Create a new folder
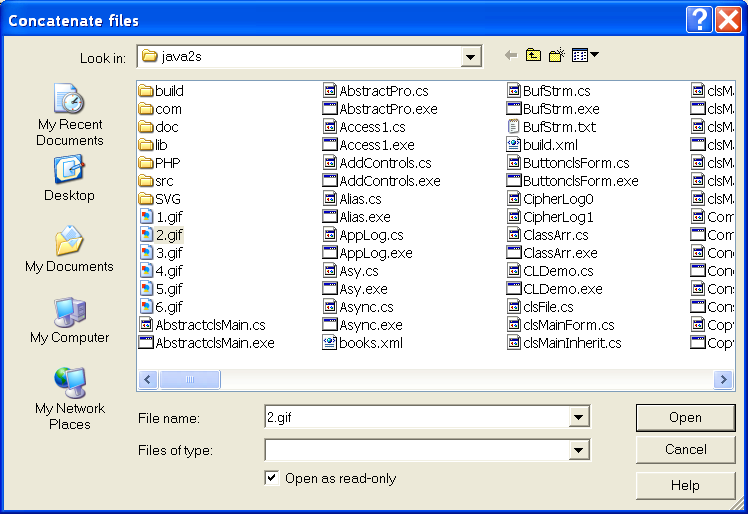The height and width of the screenshot is (514, 748). (557, 55)
